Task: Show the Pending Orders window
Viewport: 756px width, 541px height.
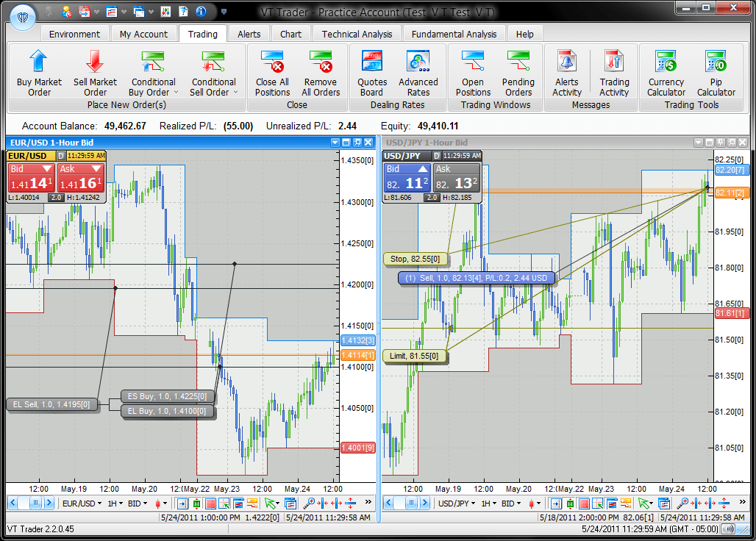Action: point(518,74)
